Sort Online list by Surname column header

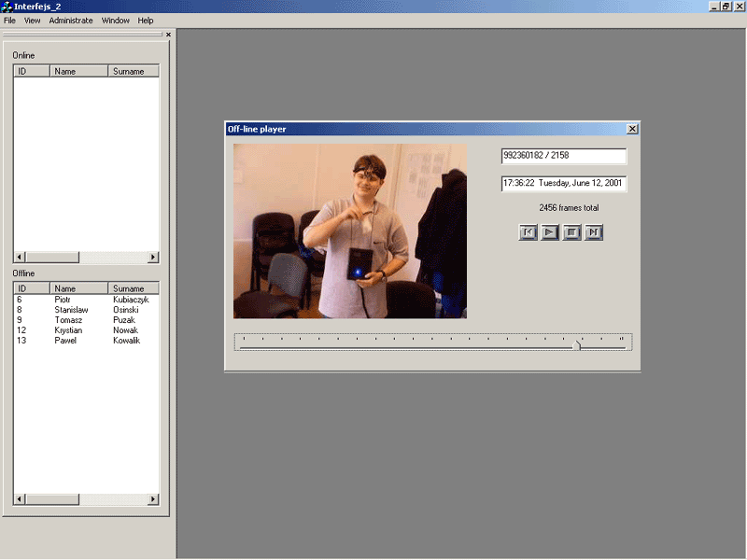point(134,71)
